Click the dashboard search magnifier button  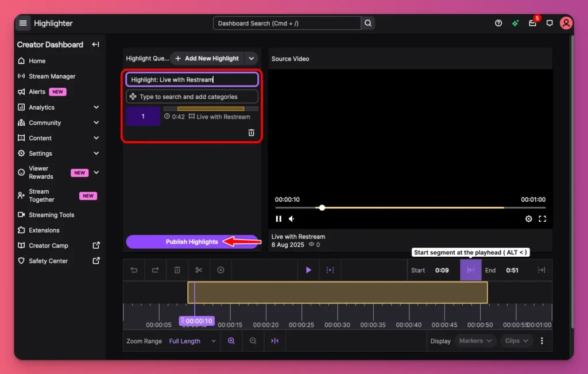(x=368, y=23)
